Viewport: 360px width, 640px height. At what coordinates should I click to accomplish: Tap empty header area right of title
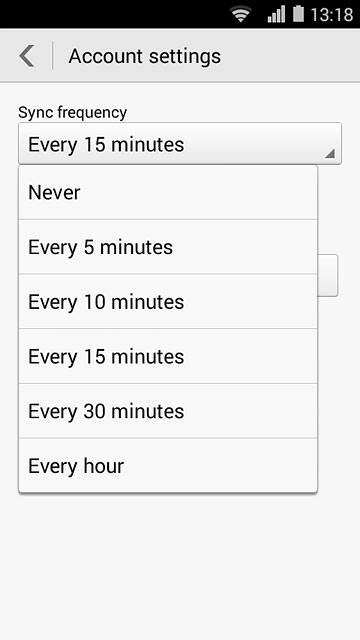[290, 56]
